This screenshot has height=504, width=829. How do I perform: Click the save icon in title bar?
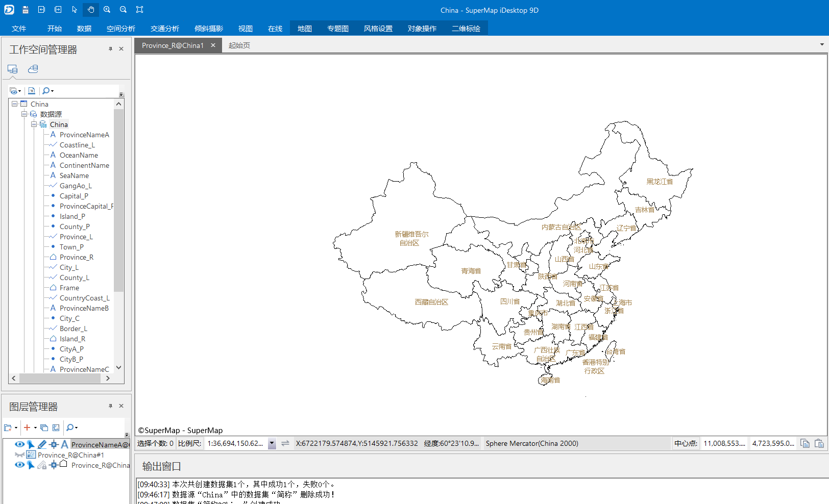pos(25,10)
